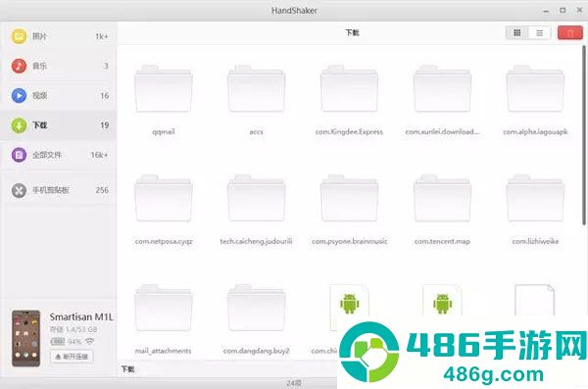Select the blank document file icon
The image size is (588, 389).
coord(535,300)
